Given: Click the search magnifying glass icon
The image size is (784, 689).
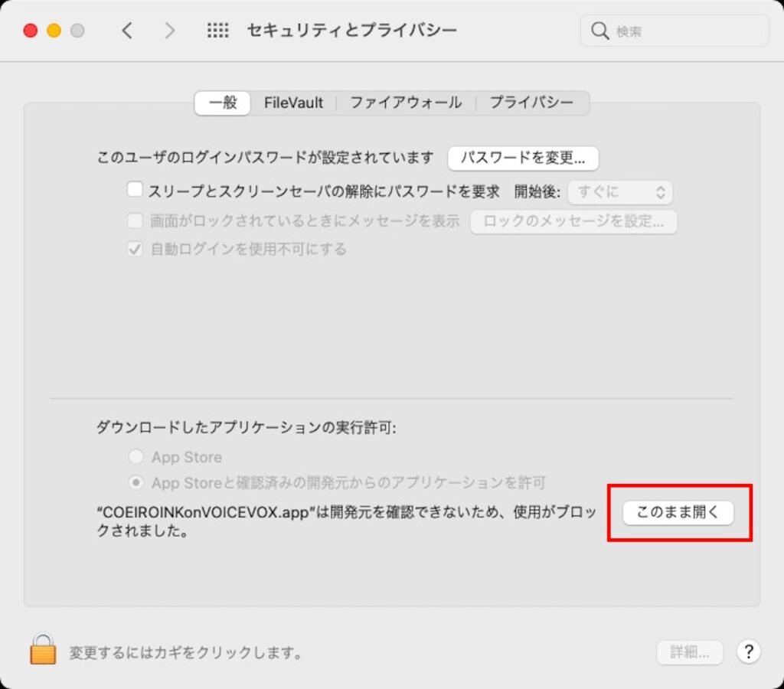Looking at the screenshot, I should 599,31.
